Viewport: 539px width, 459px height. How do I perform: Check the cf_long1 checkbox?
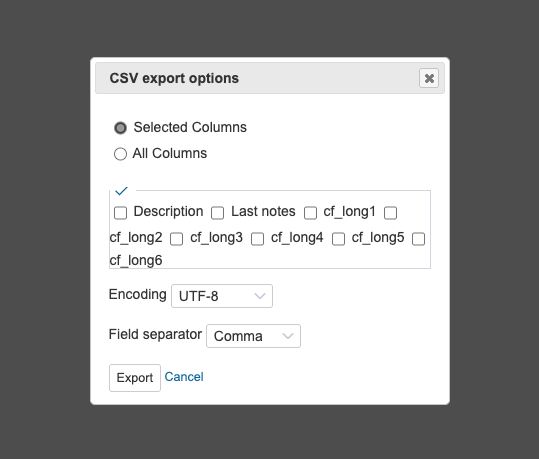click(x=310, y=213)
